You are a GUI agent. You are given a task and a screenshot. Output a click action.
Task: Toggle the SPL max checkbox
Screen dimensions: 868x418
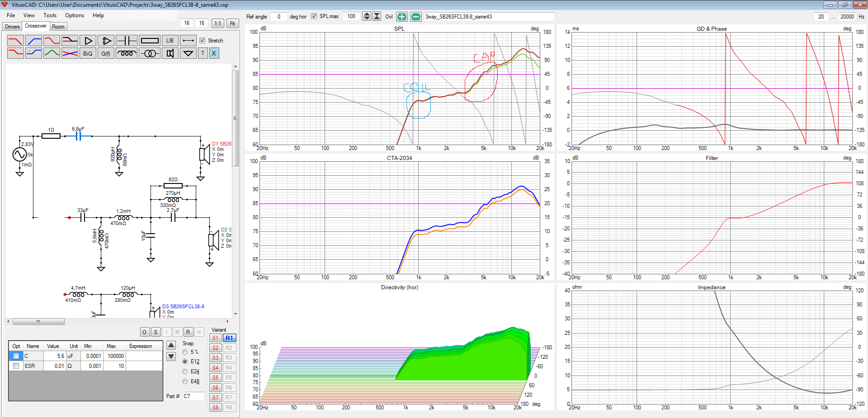[x=314, y=16]
